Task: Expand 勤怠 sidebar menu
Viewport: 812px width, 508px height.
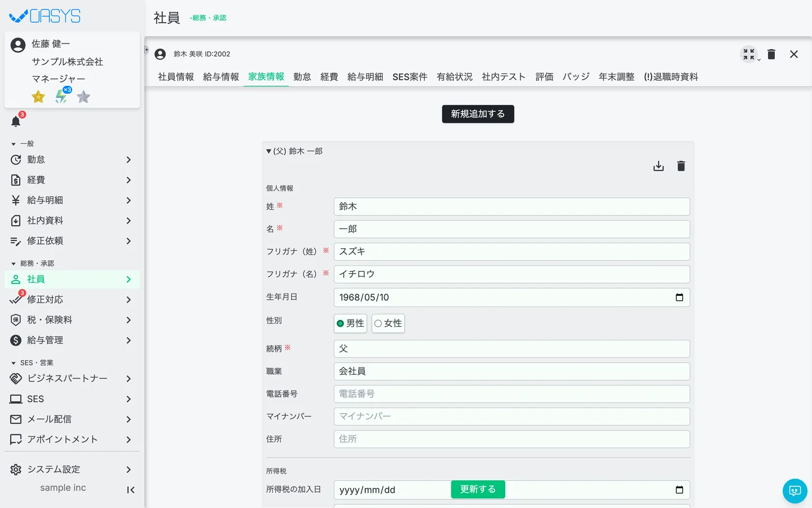Action: 72,160
